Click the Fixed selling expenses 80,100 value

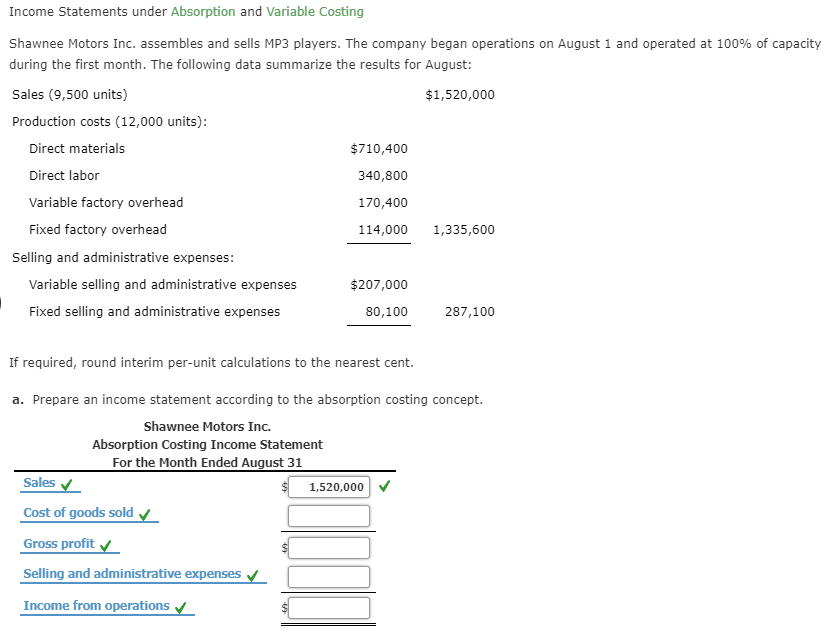click(x=387, y=311)
